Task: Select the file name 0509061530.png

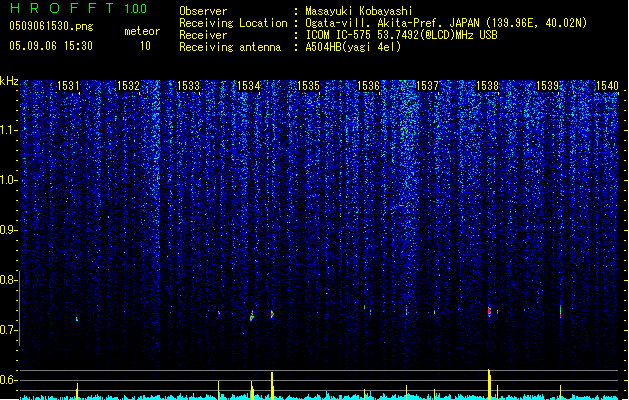Action: point(51,27)
